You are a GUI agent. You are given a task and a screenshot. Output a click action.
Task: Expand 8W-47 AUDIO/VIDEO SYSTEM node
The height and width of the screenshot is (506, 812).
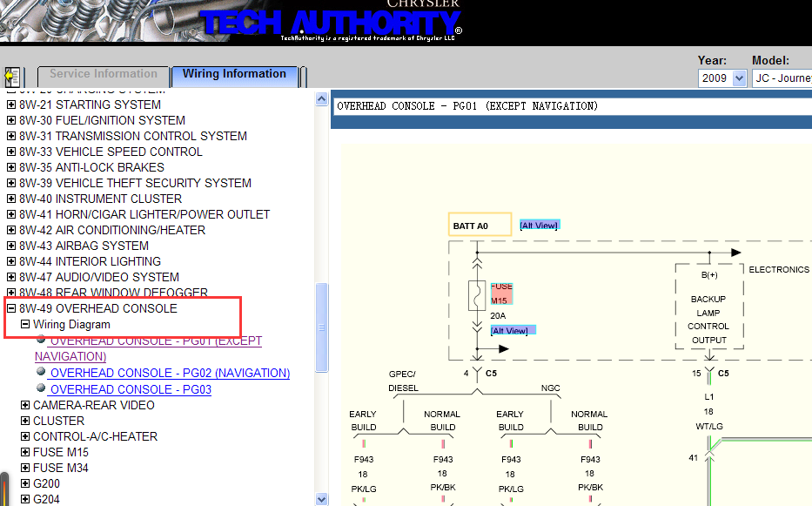pyautogui.click(x=10, y=277)
